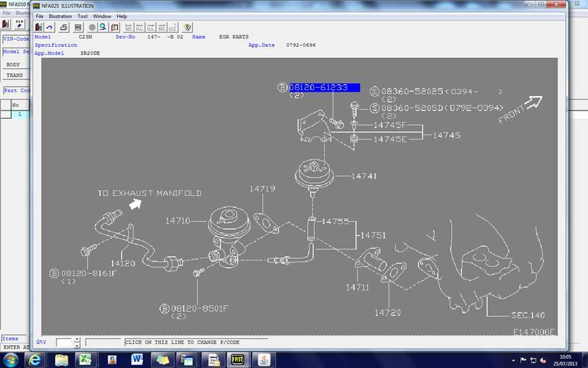Viewport: 588px width, 368px height.
Task: Click part number 14741 in the diagram
Action: tap(364, 176)
